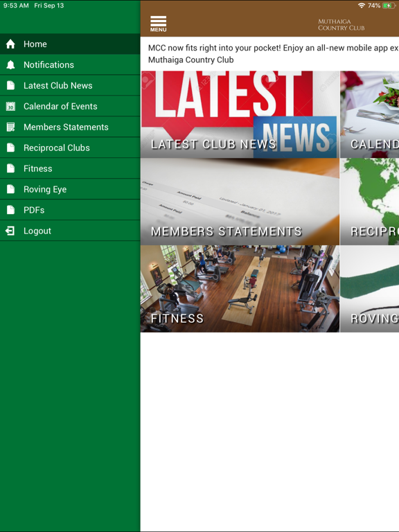Click the Home house icon
This screenshot has width=399, height=532.
click(10, 44)
